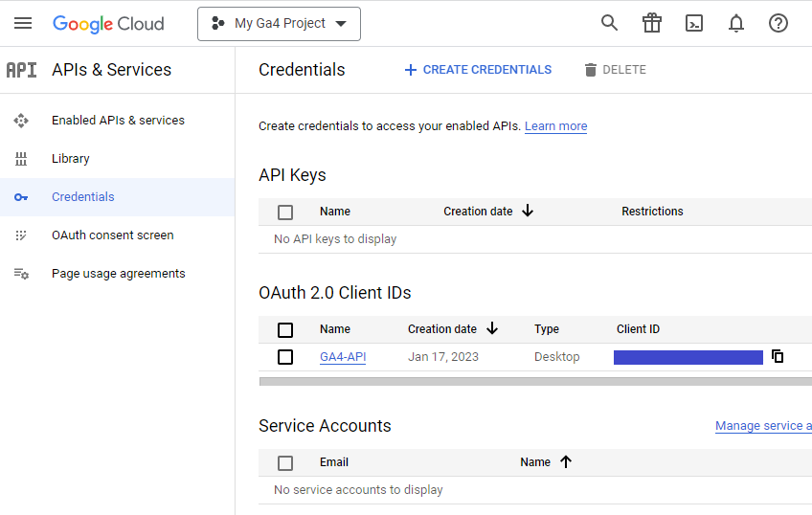Open the My Ga4 Project selector dropdown

pos(280,24)
